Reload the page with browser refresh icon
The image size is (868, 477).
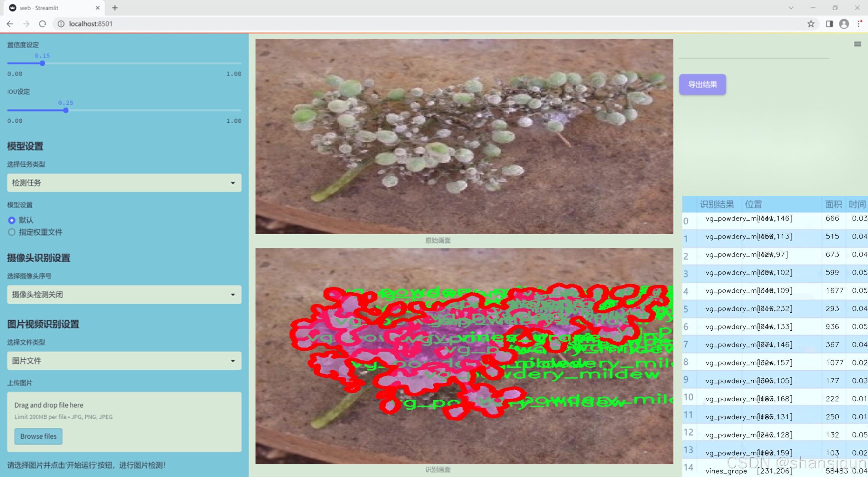[x=43, y=24]
